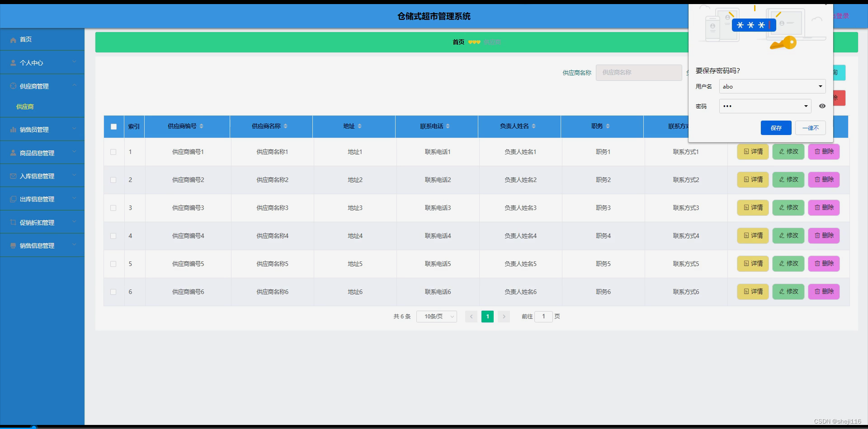Sort by 供应商名称 column arrows
Image resolution: width=868 pixels, height=429 pixels.
pyautogui.click(x=286, y=126)
